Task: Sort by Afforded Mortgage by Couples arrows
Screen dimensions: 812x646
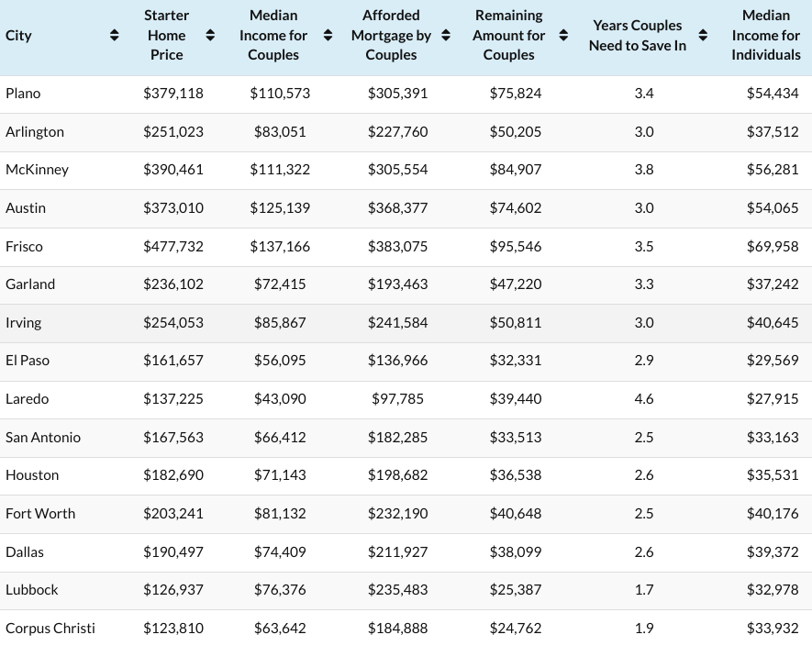Action: click(446, 36)
